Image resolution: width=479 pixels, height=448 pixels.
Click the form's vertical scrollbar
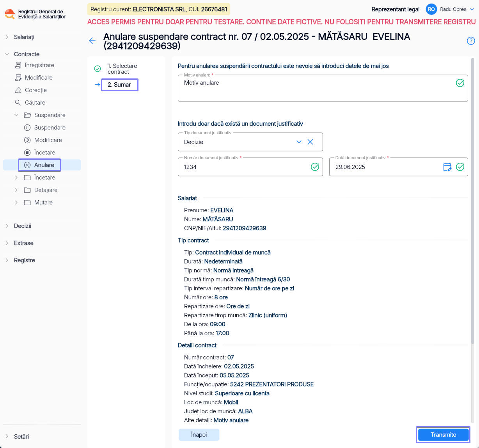pyautogui.click(x=473, y=201)
